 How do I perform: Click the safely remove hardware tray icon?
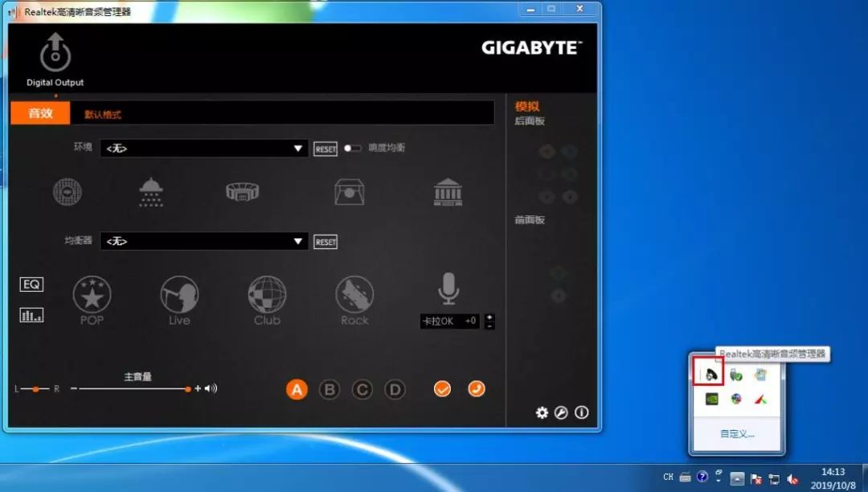pyautogui.click(x=735, y=375)
